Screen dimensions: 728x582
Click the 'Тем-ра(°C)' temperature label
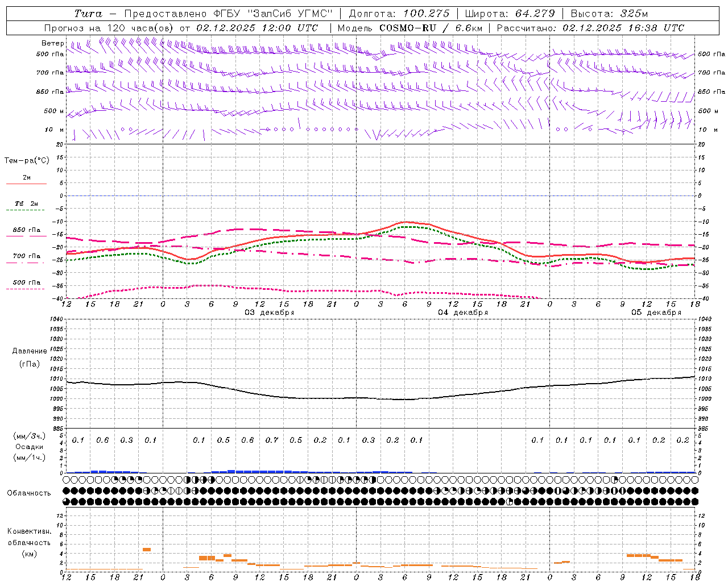(x=27, y=161)
